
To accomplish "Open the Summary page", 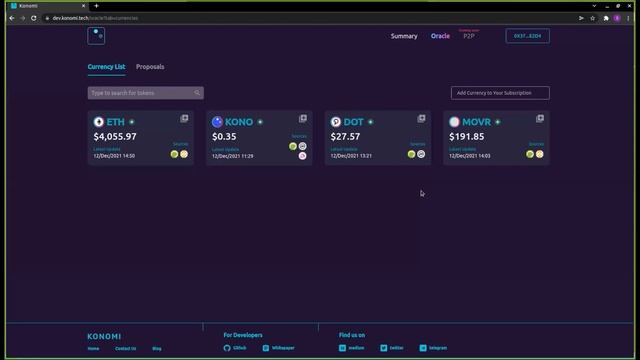I will [x=404, y=36].
